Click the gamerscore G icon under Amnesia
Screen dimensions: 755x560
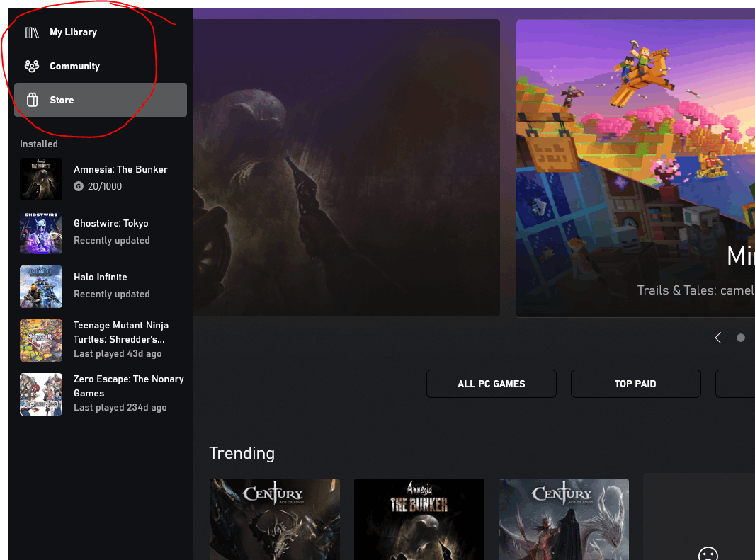click(x=79, y=186)
